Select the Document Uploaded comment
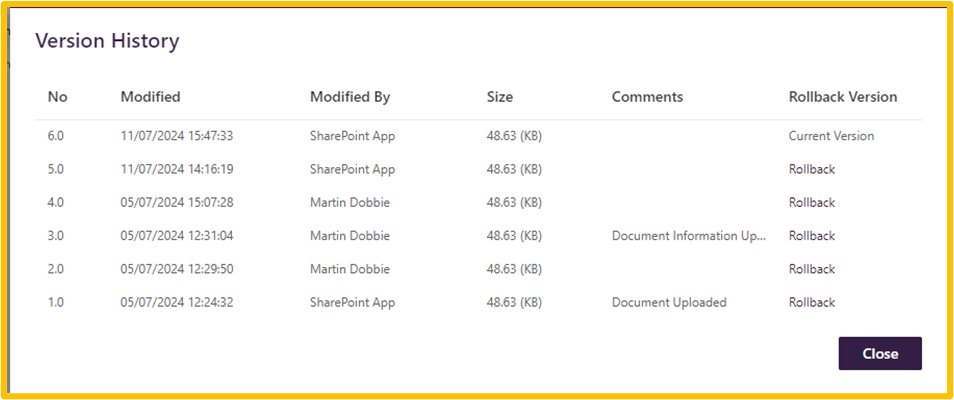Screen dimensions: 954x400 pos(669,302)
